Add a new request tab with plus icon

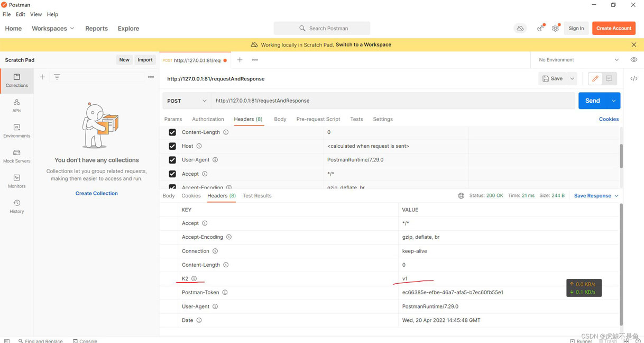pos(240,60)
